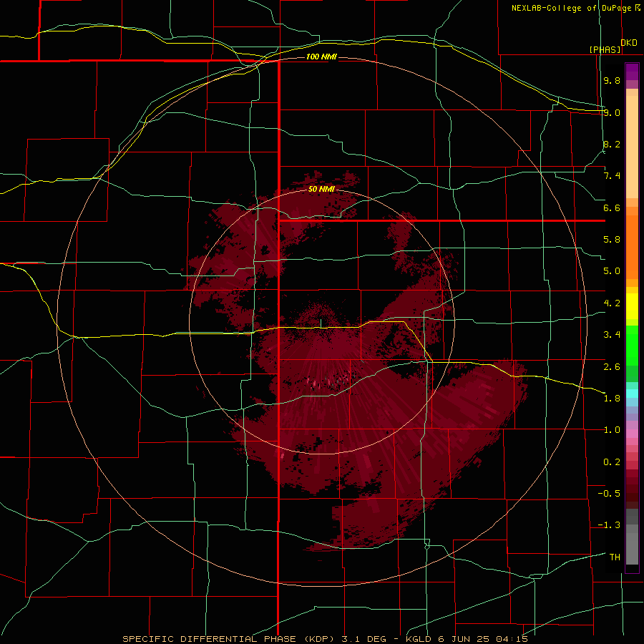Pick the cyan color bar segment
The height and width of the screenshot is (644, 644).
632,394
